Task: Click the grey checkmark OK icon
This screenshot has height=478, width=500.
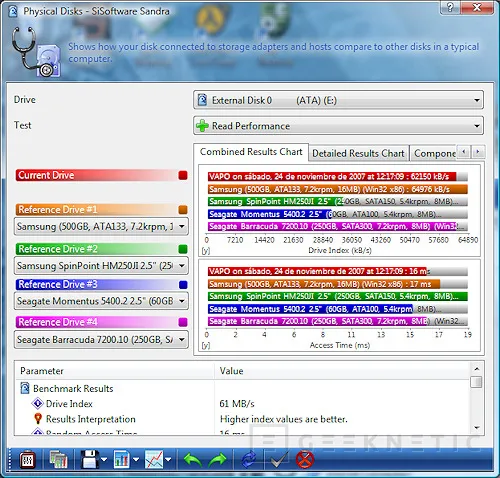Action: [279, 460]
